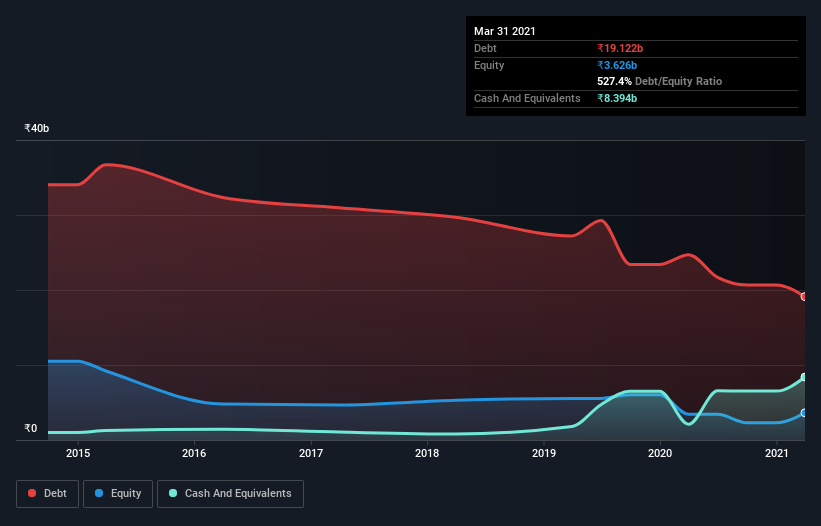Click the ₹8.394b cash value

(617, 98)
